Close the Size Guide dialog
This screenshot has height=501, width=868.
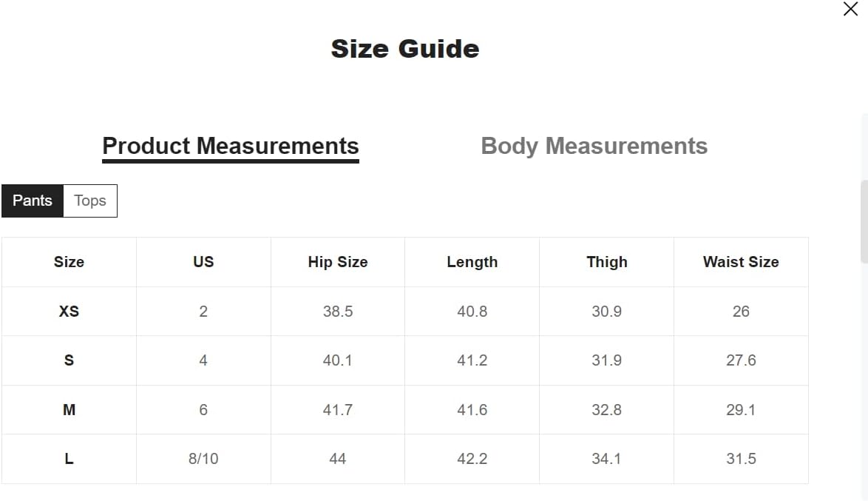[850, 9]
